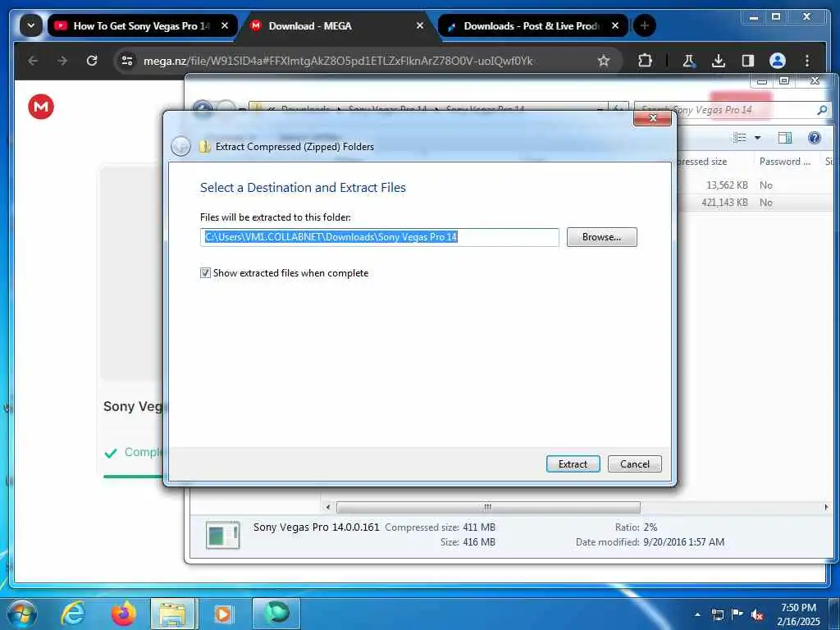
Task: Sort by Password column header
Action: [785, 162]
